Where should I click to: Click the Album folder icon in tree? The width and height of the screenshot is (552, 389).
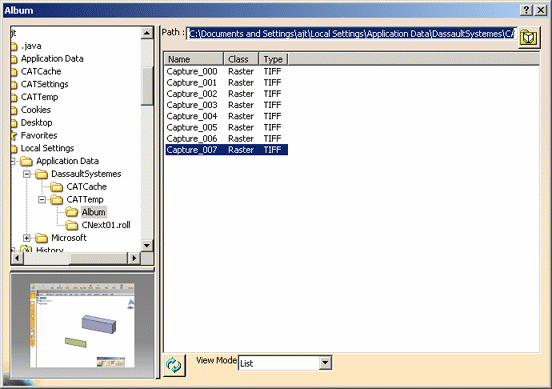point(72,212)
